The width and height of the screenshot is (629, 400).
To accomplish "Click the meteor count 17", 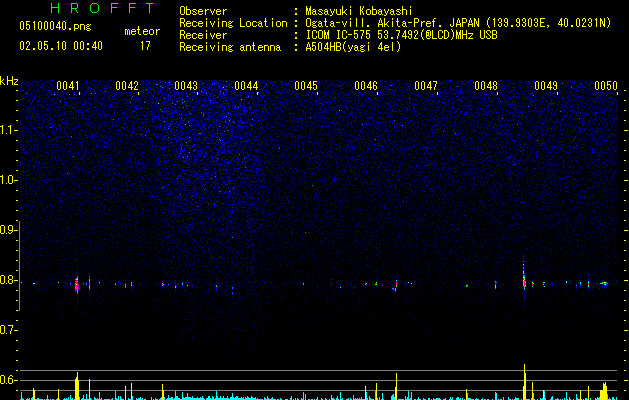I will pos(145,46).
